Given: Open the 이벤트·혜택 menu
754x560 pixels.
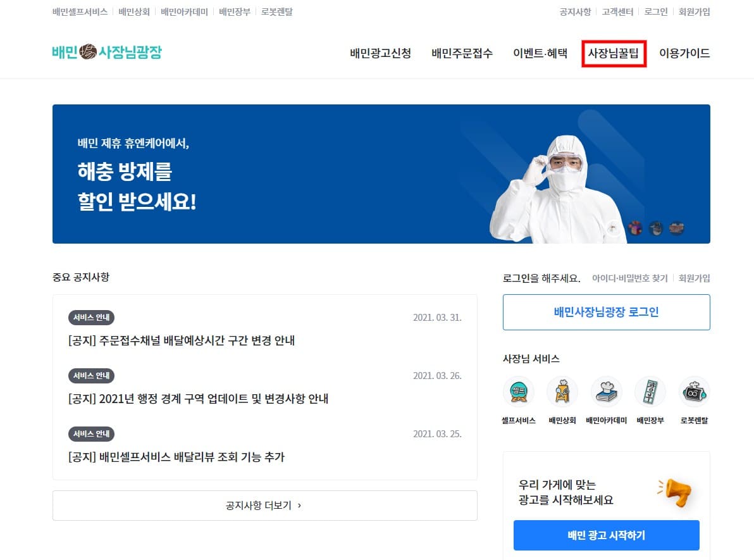Looking at the screenshot, I should (x=540, y=53).
